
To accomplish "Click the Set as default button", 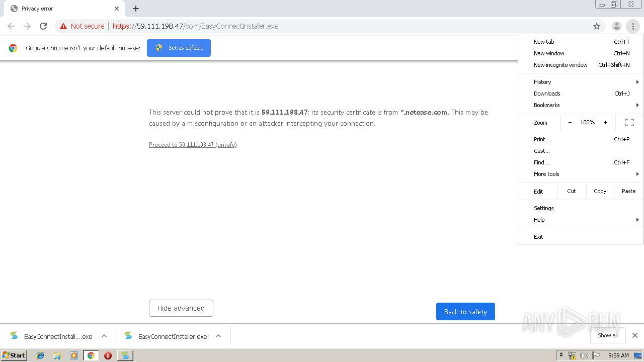I will 179,48.
